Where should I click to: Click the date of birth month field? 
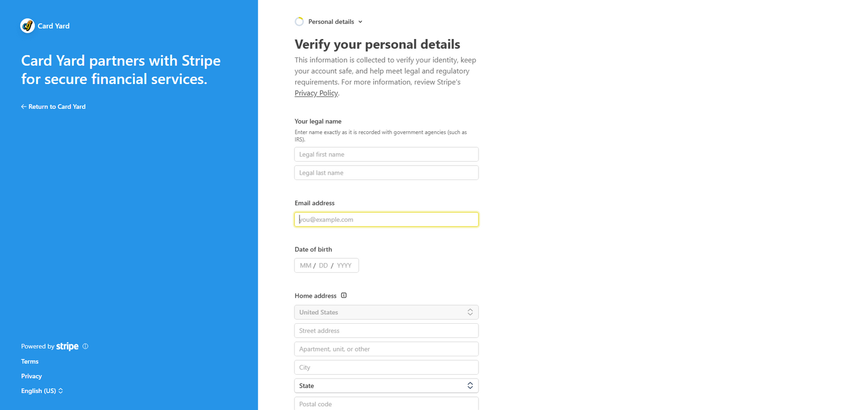pyautogui.click(x=305, y=266)
